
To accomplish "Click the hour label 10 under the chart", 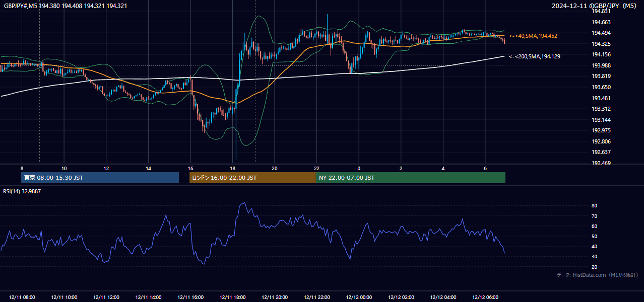I will pos(64,168).
